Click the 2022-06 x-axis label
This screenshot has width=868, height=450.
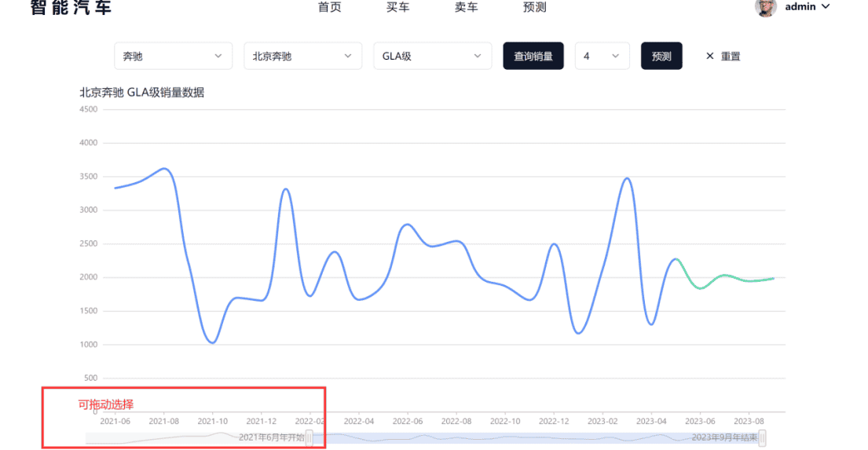(x=408, y=421)
